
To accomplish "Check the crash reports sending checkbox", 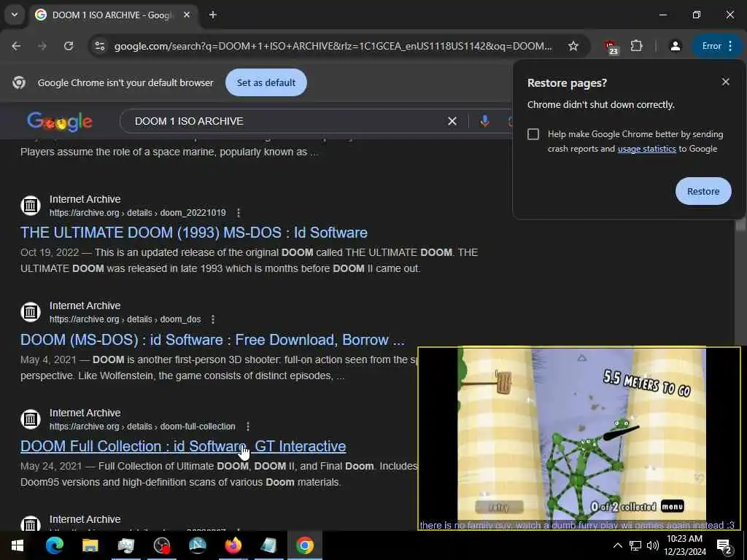I will (x=533, y=134).
